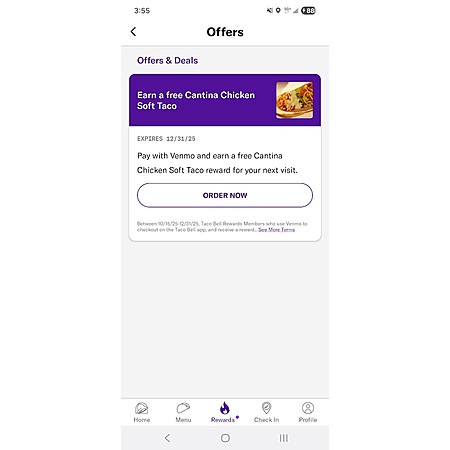Tap the Pay with Venmo offer description
450x450 pixels.
[217, 163]
